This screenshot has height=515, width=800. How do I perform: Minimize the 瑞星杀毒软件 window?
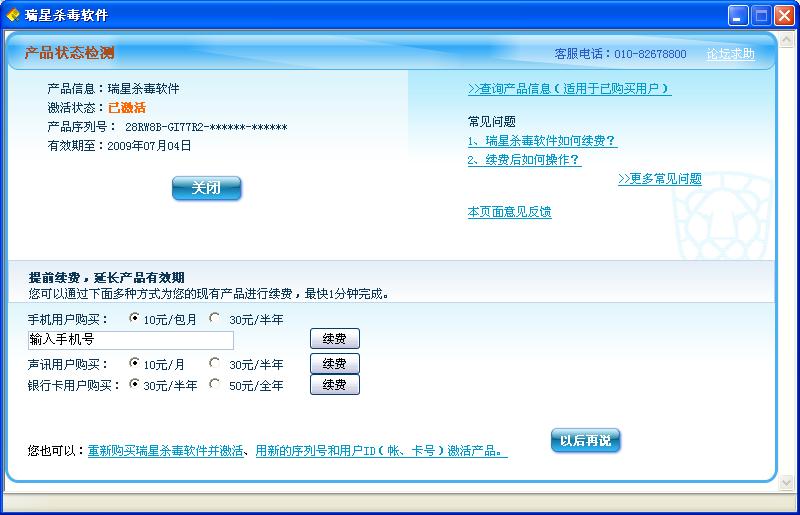click(737, 16)
